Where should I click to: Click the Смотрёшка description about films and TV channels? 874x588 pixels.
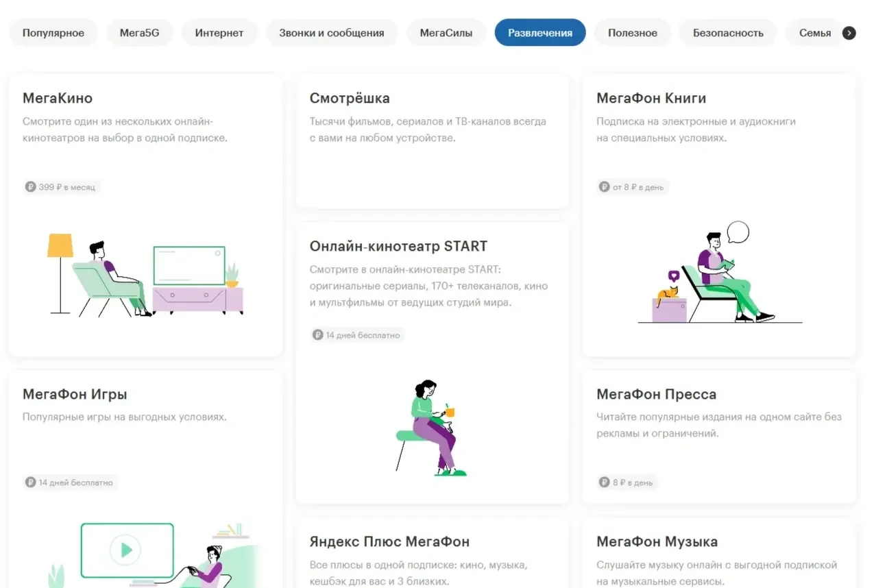(428, 130)
